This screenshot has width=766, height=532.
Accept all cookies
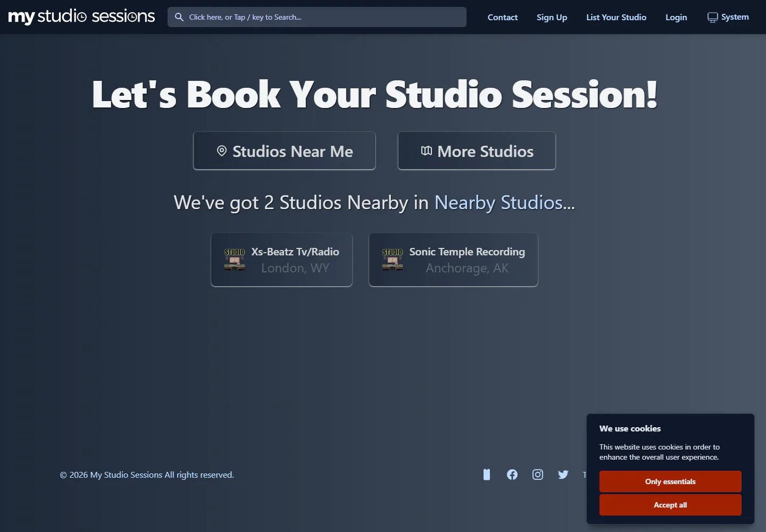point(670,505)
